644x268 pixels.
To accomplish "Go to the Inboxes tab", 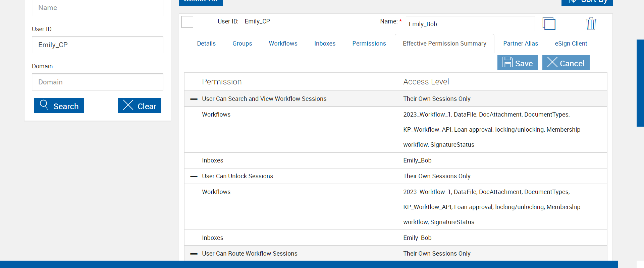I will click(325, 44).
